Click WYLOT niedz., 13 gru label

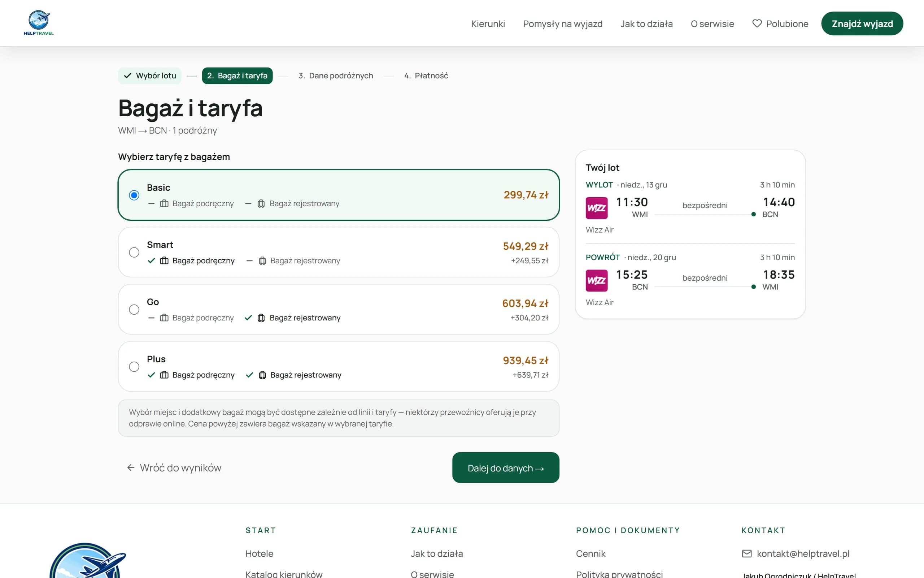pos(626,185)
